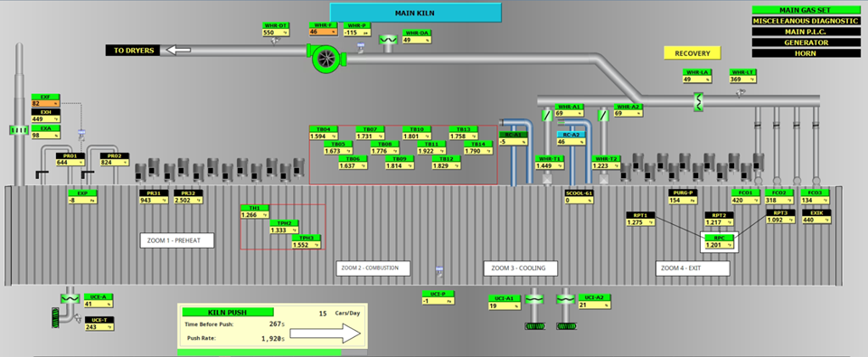Click the EXA value 98

(45, 136)
